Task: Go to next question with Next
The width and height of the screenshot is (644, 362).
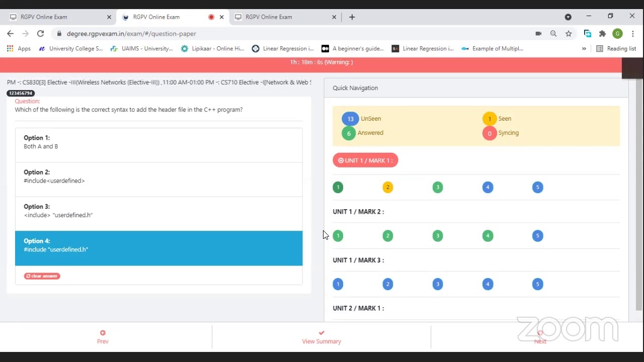Action: point(540,337)
